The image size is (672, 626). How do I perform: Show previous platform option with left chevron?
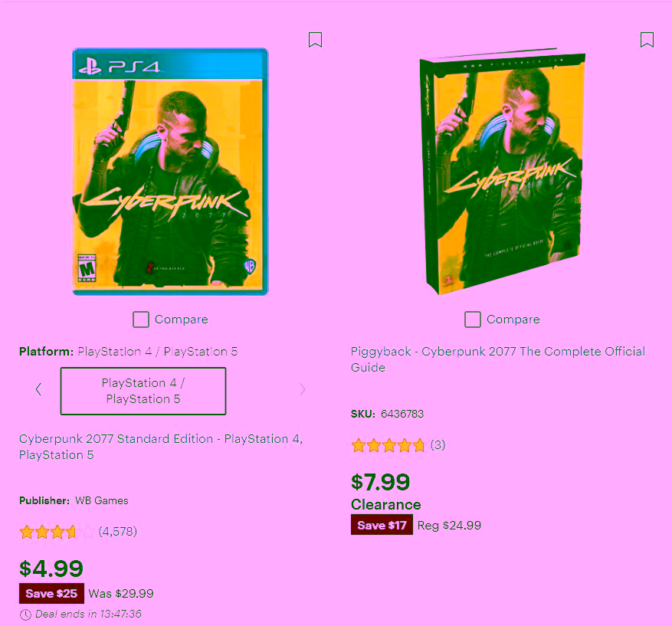tap(38, 389)
